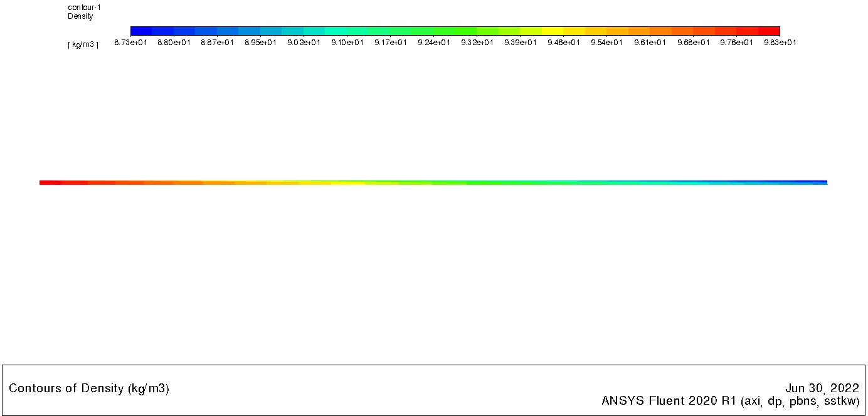
Task: Click the 9.24e+01 legend value
Action: (434, 43)
